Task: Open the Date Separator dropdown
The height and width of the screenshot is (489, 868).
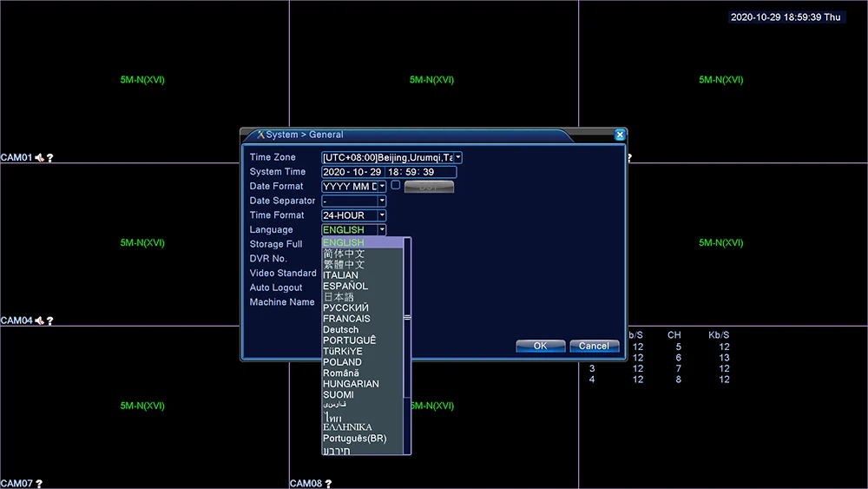Action: pyautogui.click(x=382, y=201)
